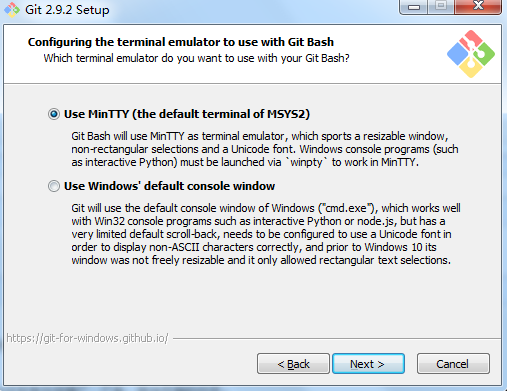Viewport: 507px width, 391px height.
Task: Click the disabled maximize button in title bar
Action: [441, 7]
